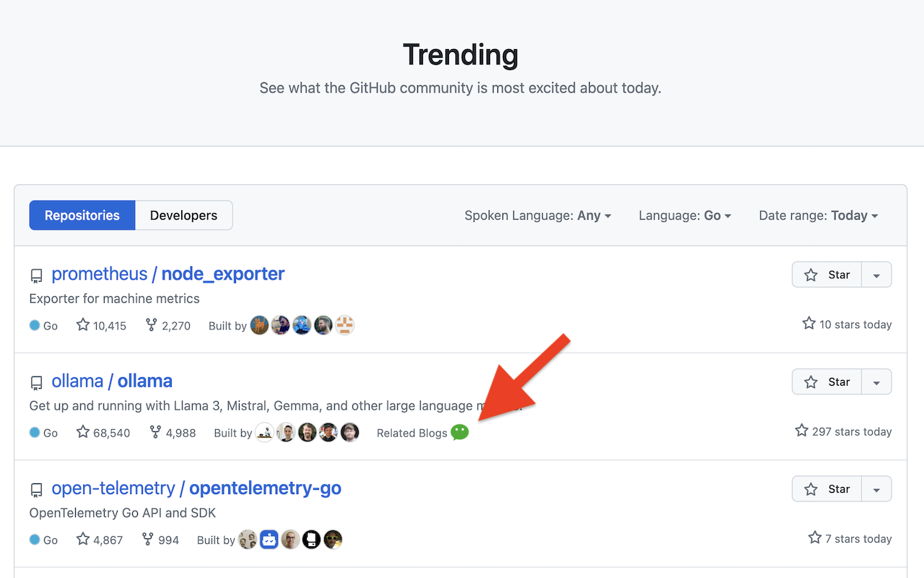This screenshot has width=924, height=578.
Task: Expand the star list arrow for node_exporter
Action: (x=876, y=275)
